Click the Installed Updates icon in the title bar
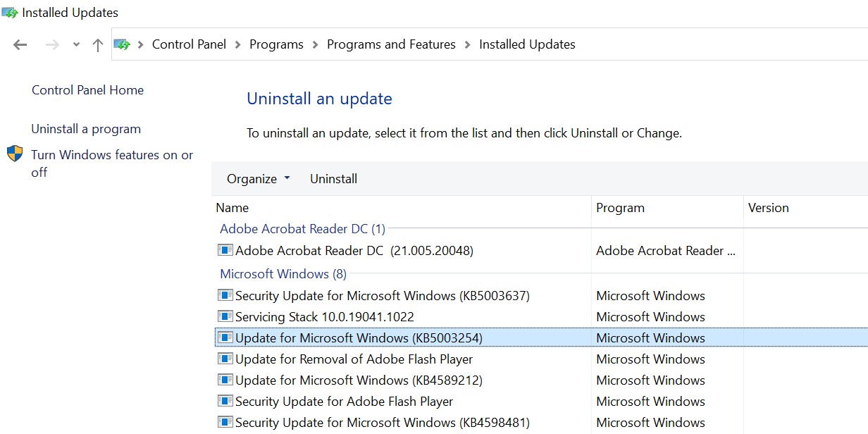Viewport: 868px width, 434px height. 10,12
